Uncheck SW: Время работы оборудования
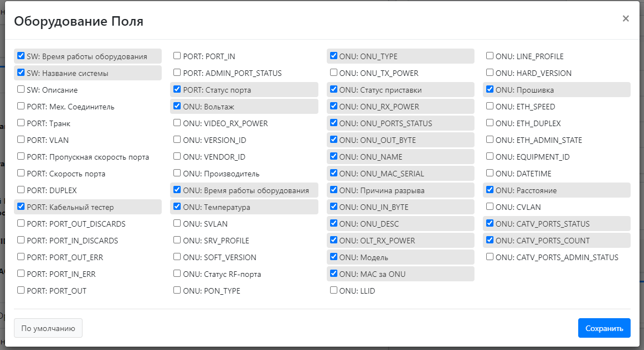Screen dimensions: 644x350 21,56
